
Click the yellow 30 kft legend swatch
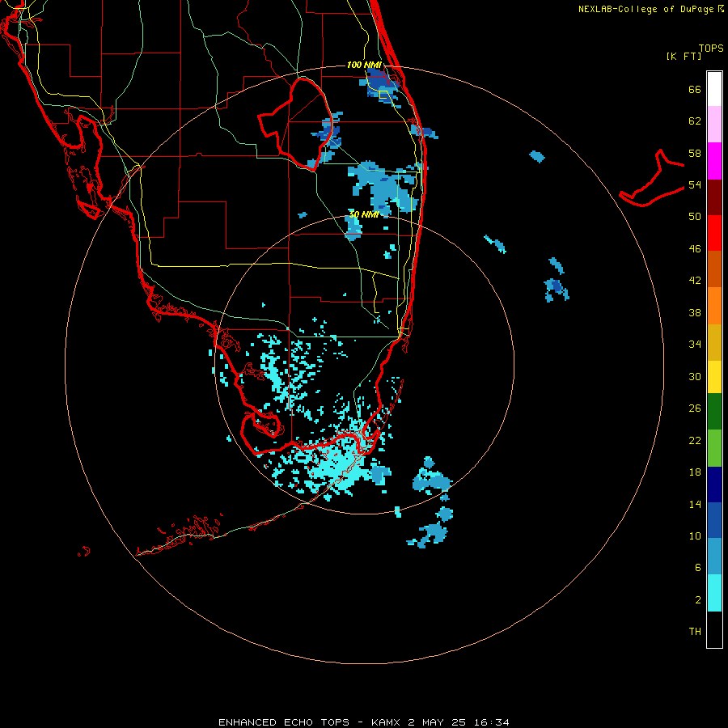click(714, 377)
